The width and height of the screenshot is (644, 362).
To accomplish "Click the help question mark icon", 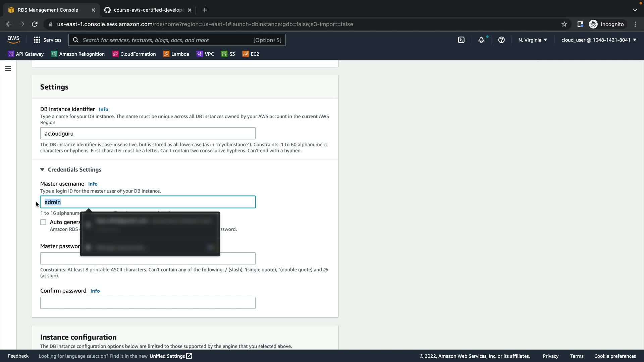I will pyautogui.click(x=501, y=40).
